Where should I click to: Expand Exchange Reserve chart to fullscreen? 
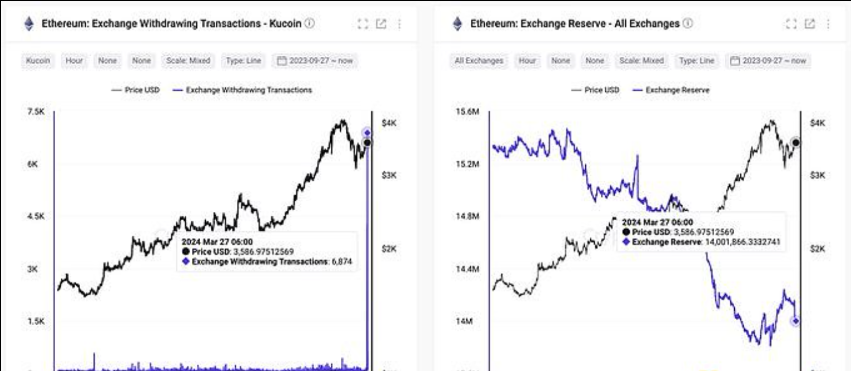pos(791,24)
